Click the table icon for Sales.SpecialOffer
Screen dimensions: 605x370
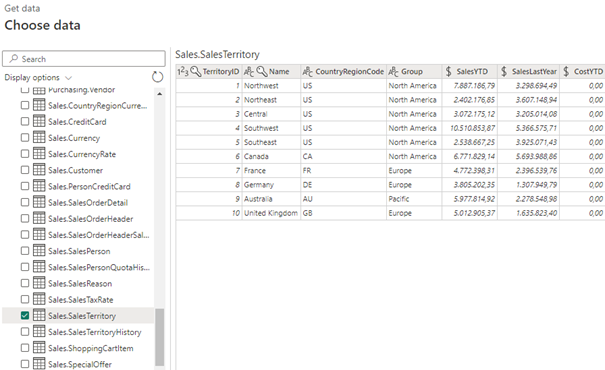click(39, 364)
